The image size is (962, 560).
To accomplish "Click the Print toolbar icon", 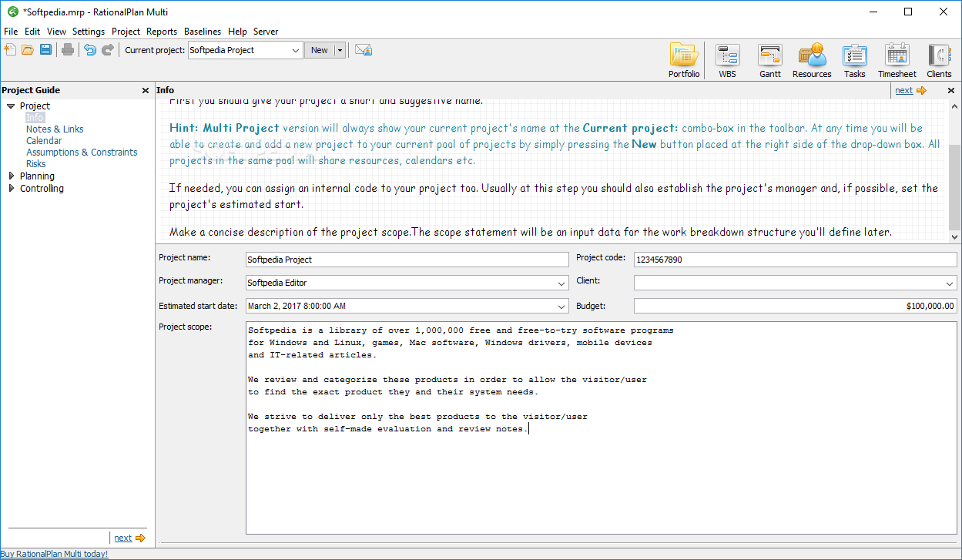I will coord(68,50).
